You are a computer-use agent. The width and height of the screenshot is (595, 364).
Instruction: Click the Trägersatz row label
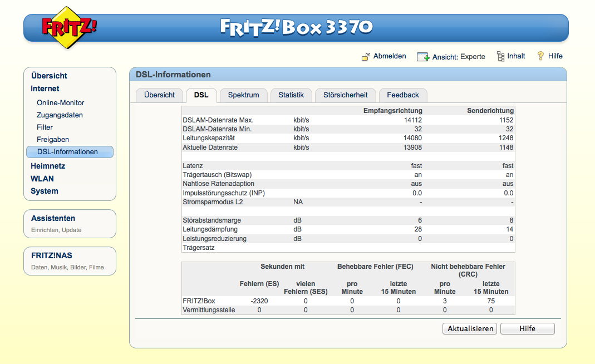(199, 248)
